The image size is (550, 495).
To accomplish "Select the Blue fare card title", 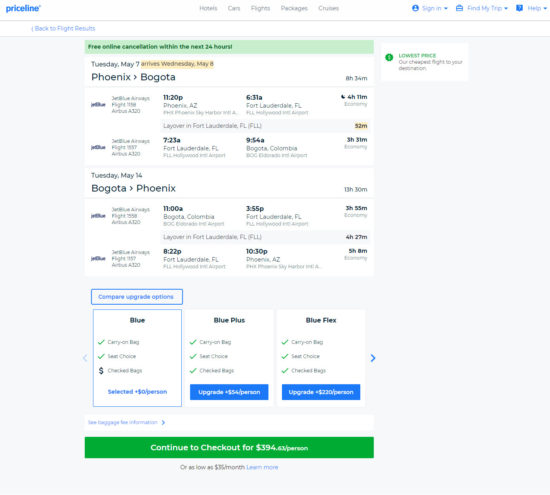I will tap(137, 320).
